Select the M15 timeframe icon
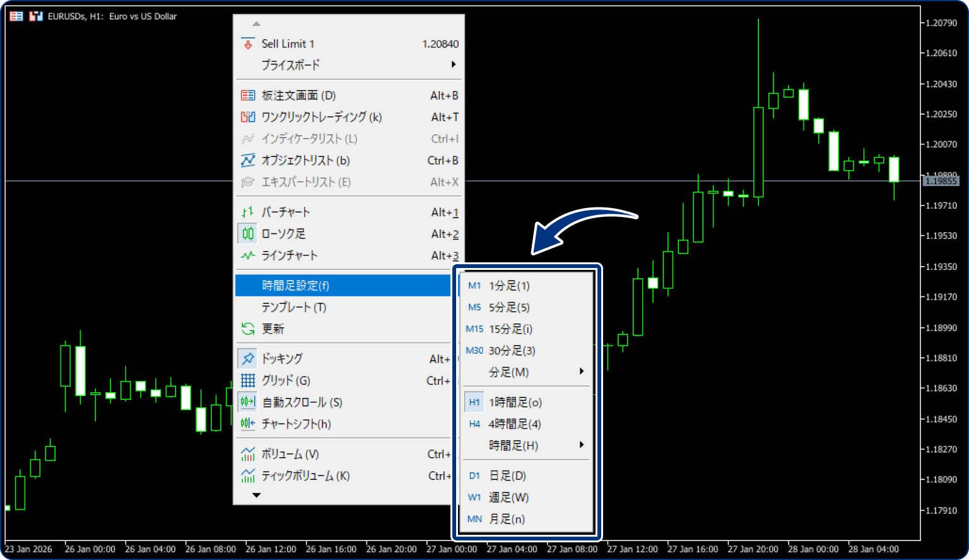The width and height of the screenshot is (969, 560). tap(474, 329)
